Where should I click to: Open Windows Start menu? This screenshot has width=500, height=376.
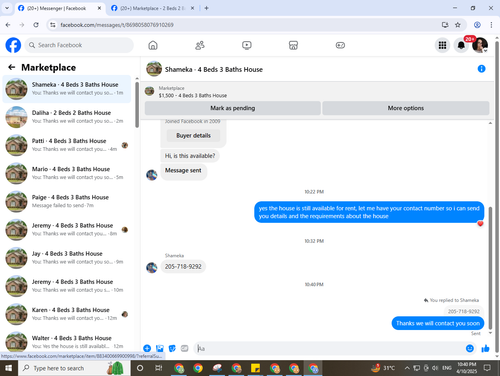click(x=8, y=368)
